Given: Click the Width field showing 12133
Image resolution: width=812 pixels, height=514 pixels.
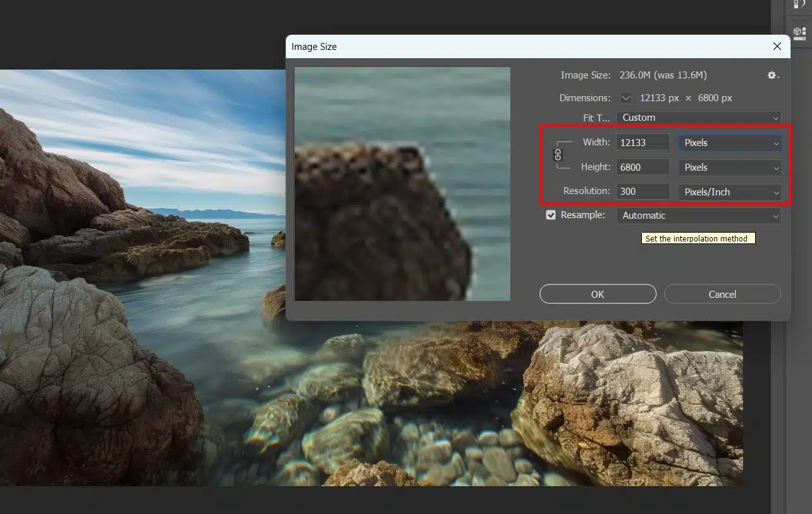Looking at the screenshot, I should pos(643,143).
